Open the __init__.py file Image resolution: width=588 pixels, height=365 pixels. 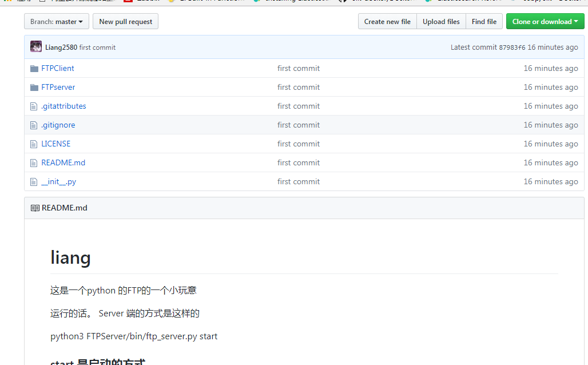[x=59, y=181]
